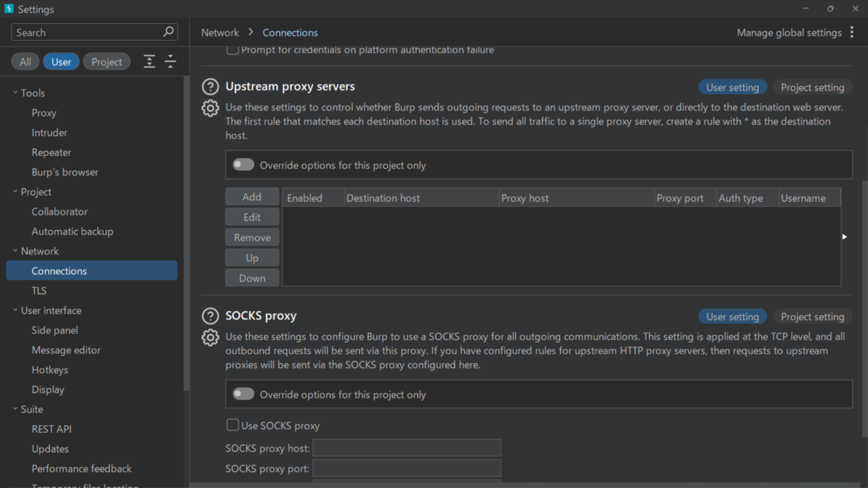Open Automatic backup settings

[x=72, y=231]
